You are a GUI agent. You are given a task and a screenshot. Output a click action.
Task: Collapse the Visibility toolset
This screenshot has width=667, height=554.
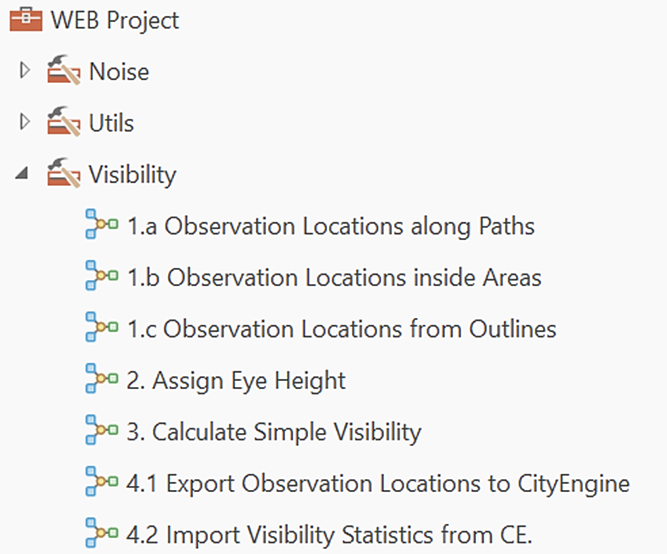pos(23,176)
